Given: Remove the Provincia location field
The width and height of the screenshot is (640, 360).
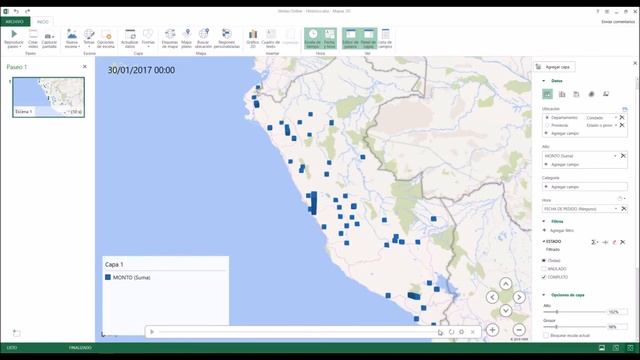Looking at the screenshot, I should [x=622, y=125].
